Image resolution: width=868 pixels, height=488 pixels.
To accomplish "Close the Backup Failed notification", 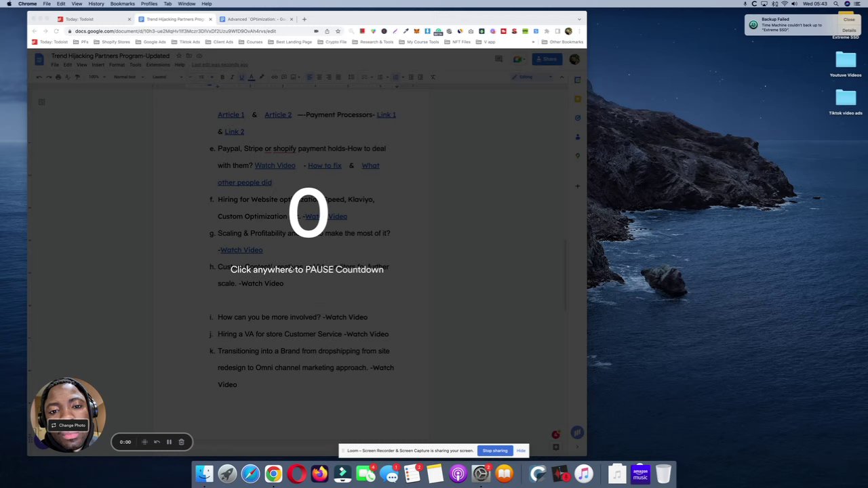I will (849, 20).
